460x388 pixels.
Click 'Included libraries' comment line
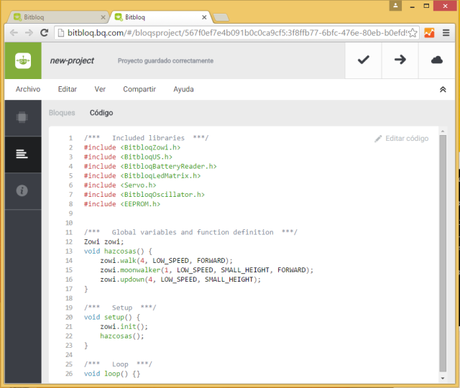coord(146,138)
